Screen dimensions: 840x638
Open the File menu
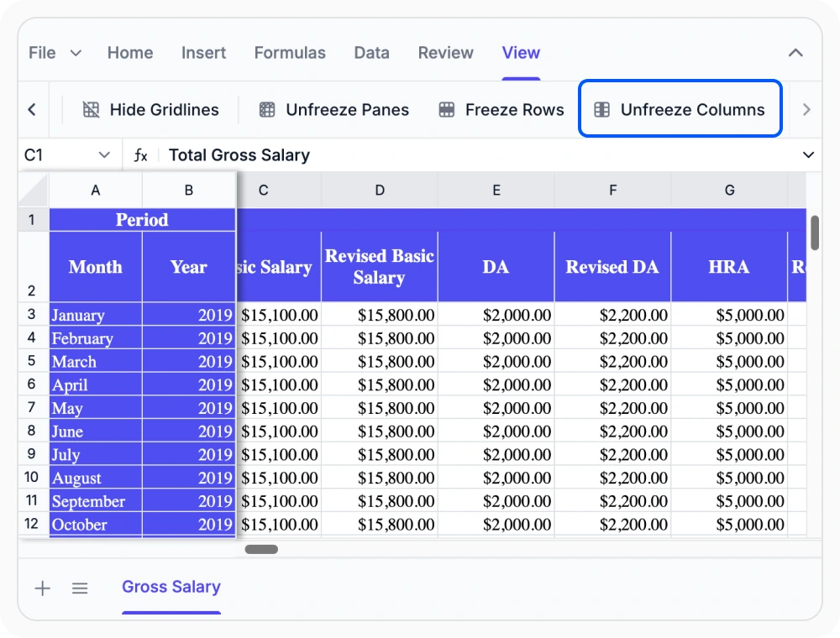click(42, 53)
